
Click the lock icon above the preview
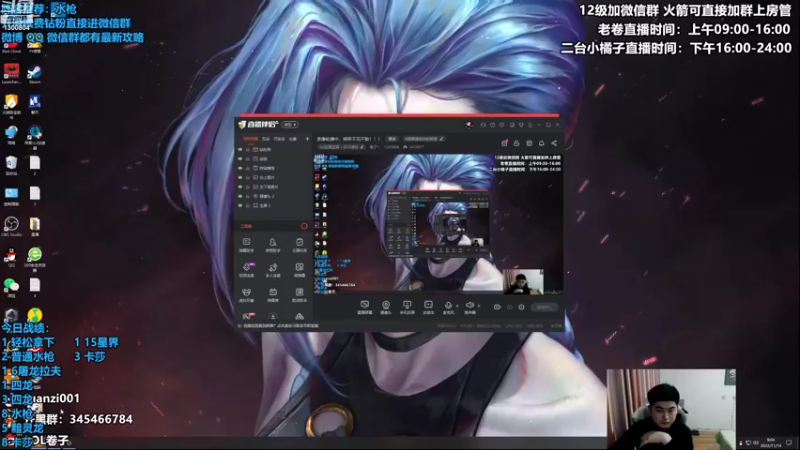pyautogui.click(x=516, y=143)
